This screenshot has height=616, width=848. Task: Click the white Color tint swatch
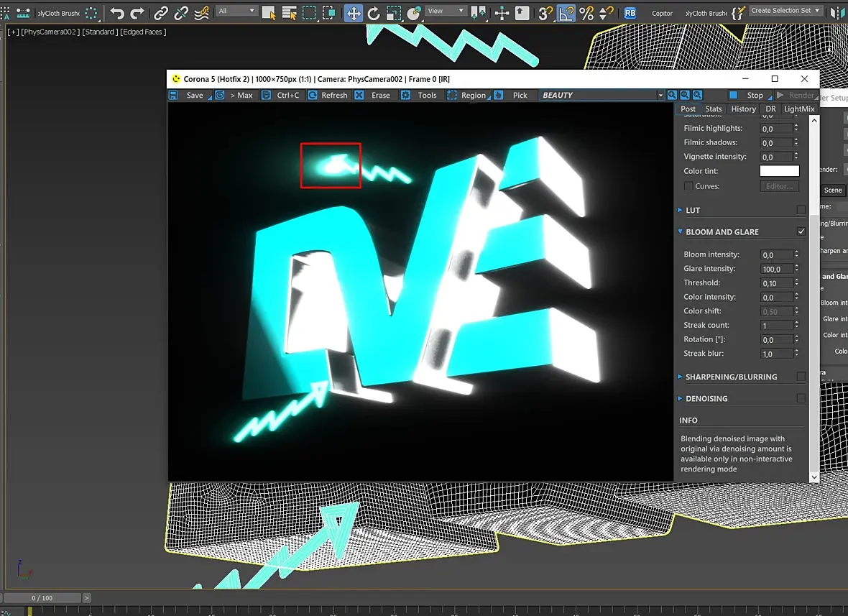[x=779, y=171]
